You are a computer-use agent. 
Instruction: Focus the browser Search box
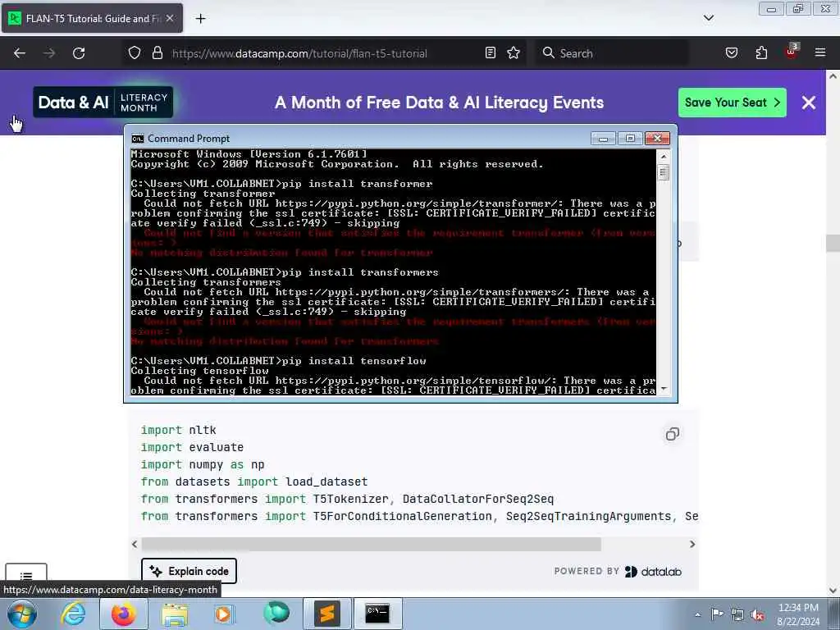click(612, 53)
